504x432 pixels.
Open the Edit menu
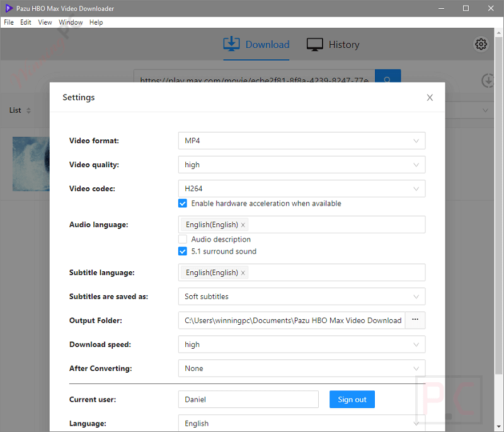pyautogui.click(x=25, y=22)
